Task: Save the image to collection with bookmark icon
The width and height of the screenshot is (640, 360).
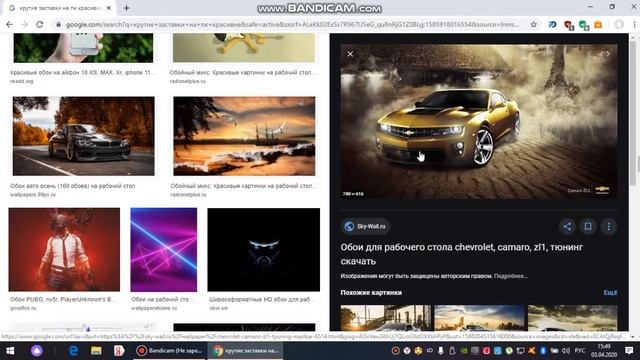Action: (588, 227)
